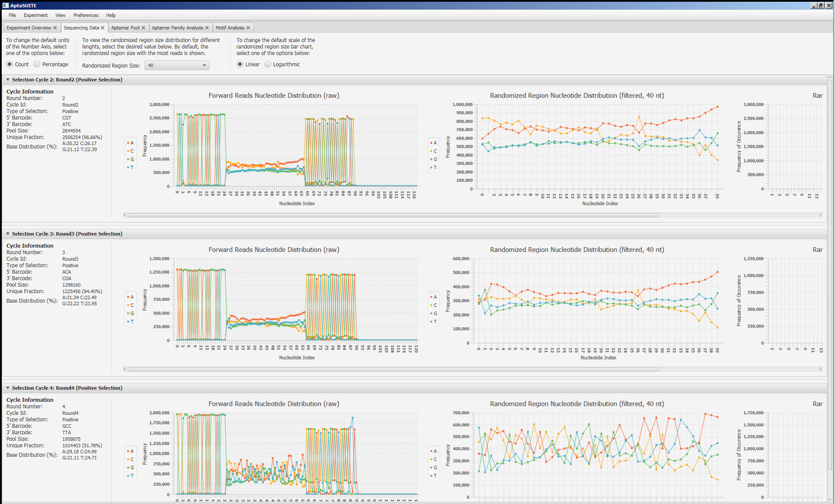Close the Experiment Overview tab

pyautogui.click(x=55, y=28)
